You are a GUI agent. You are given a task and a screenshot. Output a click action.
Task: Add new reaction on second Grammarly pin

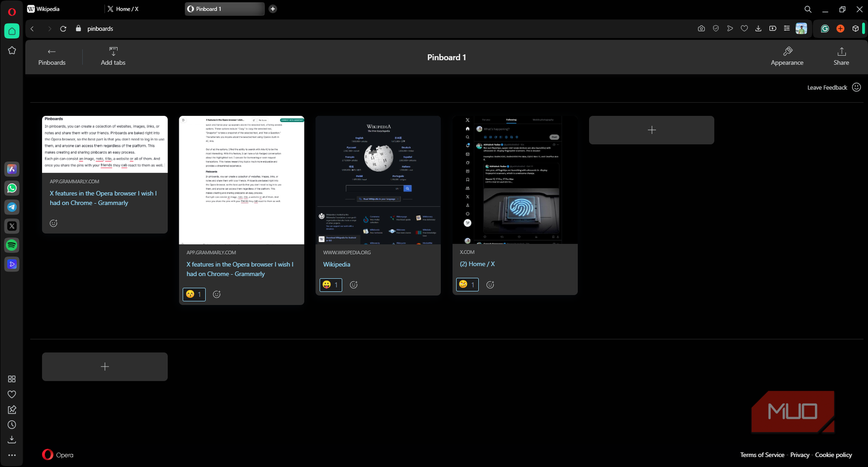(217, 294)
